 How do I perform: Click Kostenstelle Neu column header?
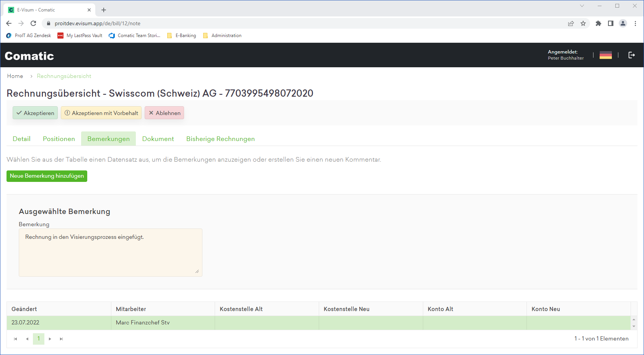(x=371, y=309)
